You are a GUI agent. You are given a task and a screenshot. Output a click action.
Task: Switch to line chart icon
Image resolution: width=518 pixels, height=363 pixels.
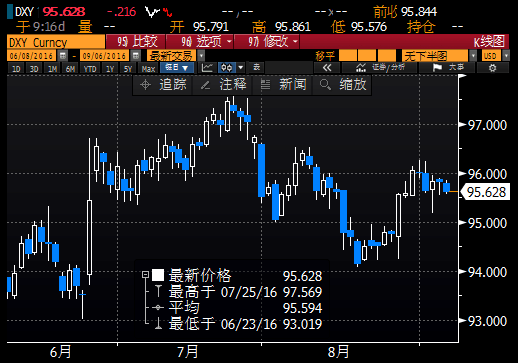207,68
